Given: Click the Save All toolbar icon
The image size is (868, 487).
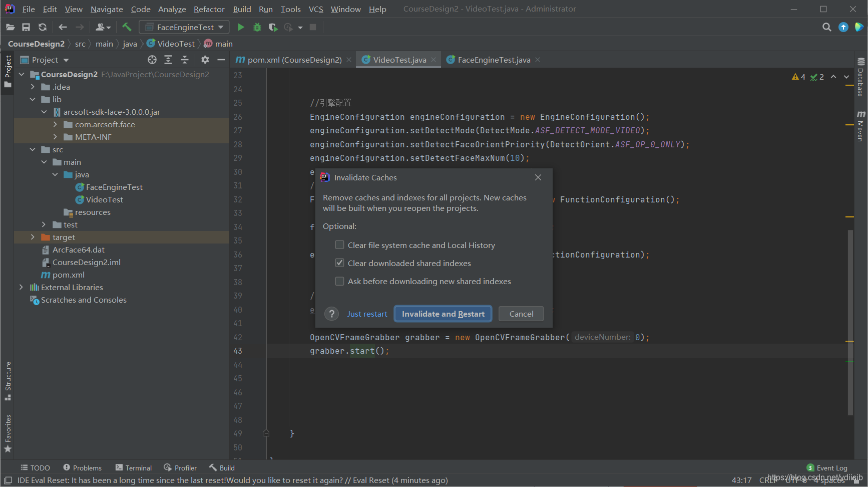Looking at the screenshot, I should [26, 27].
